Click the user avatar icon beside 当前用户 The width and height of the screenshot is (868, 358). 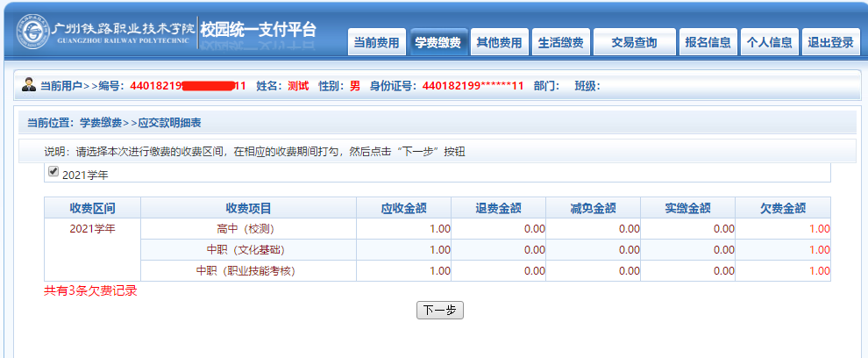(x=29, y=86)
